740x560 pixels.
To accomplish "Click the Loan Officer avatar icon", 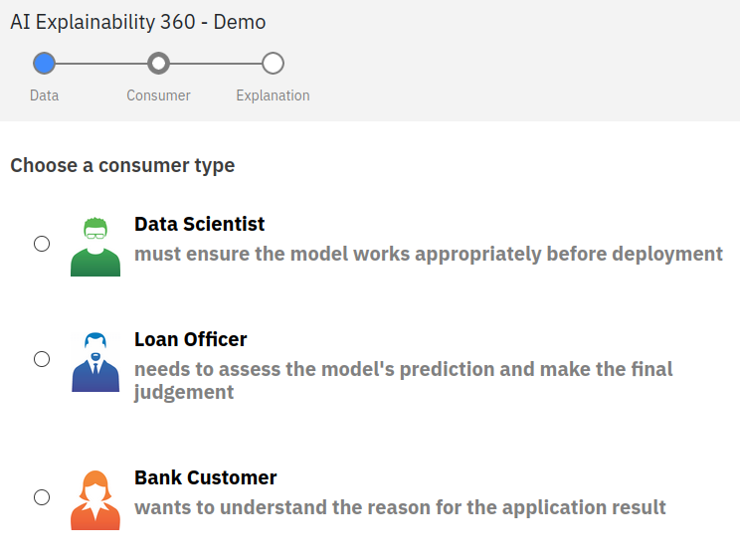I will pyautogui.click(x=95, y=361).
